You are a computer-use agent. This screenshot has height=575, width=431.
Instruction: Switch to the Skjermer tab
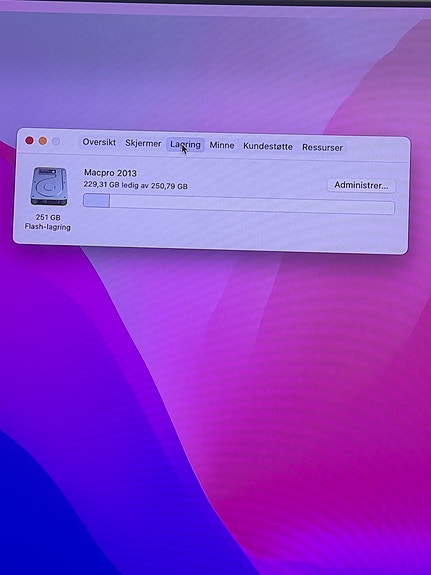143,143
